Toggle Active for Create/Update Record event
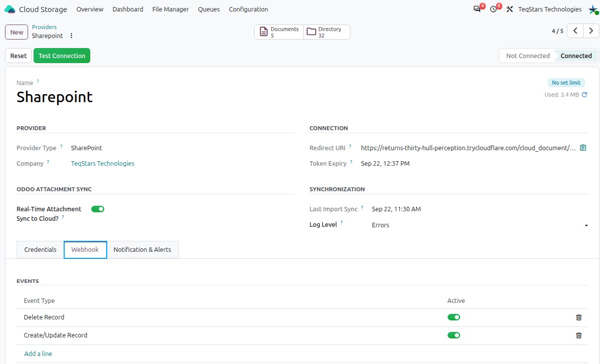This screenshot has width=600, height=364. [454, 335]
